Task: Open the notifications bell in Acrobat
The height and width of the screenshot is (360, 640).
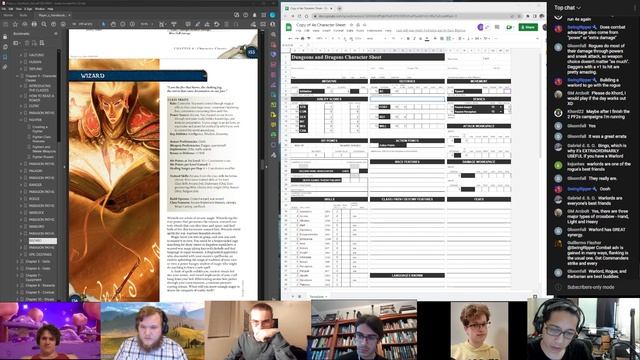Action: pos(254,15)
